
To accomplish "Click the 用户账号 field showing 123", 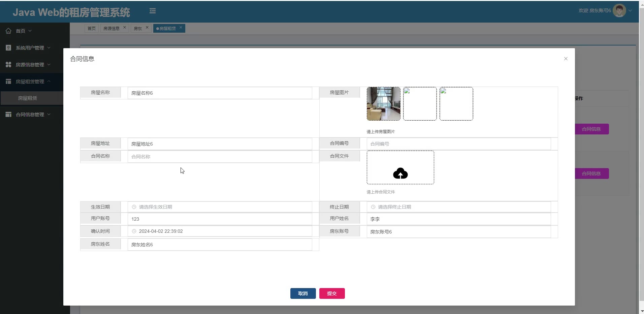I will pos(220,219).
